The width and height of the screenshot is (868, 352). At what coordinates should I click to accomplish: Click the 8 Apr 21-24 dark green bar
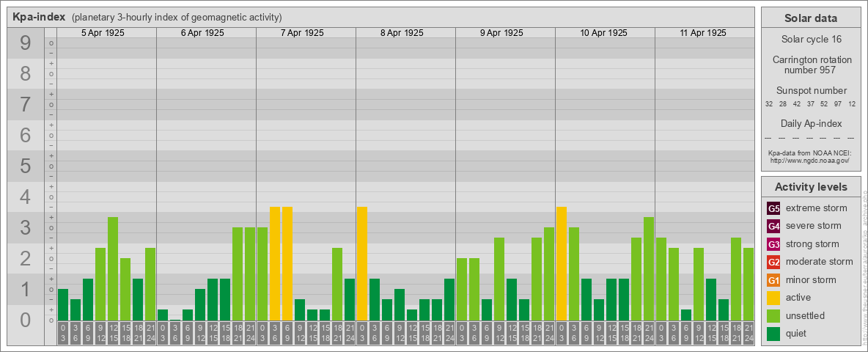tap(449, 299)
